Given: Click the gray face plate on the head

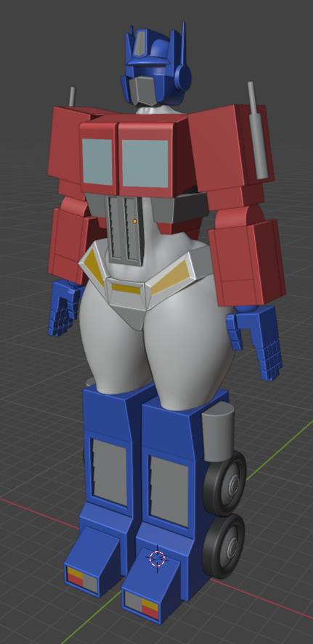Looking at the screenshot, I should pyautogui.click(x=143, y=90).
